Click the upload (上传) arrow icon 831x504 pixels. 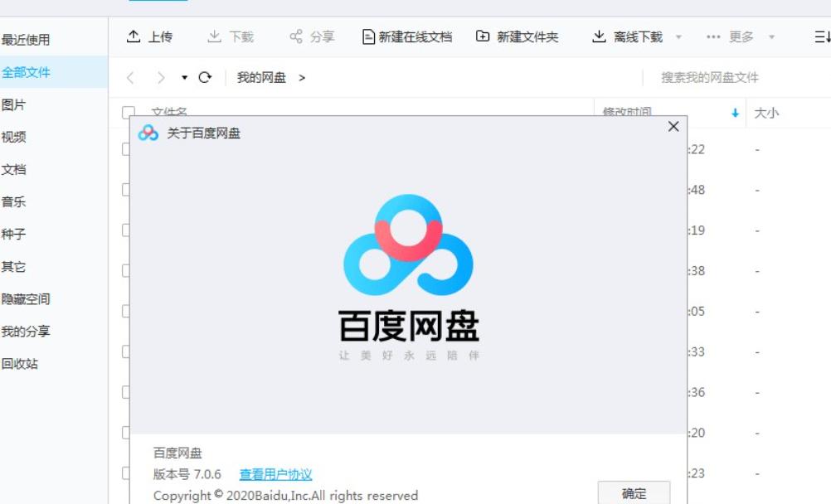134,36
